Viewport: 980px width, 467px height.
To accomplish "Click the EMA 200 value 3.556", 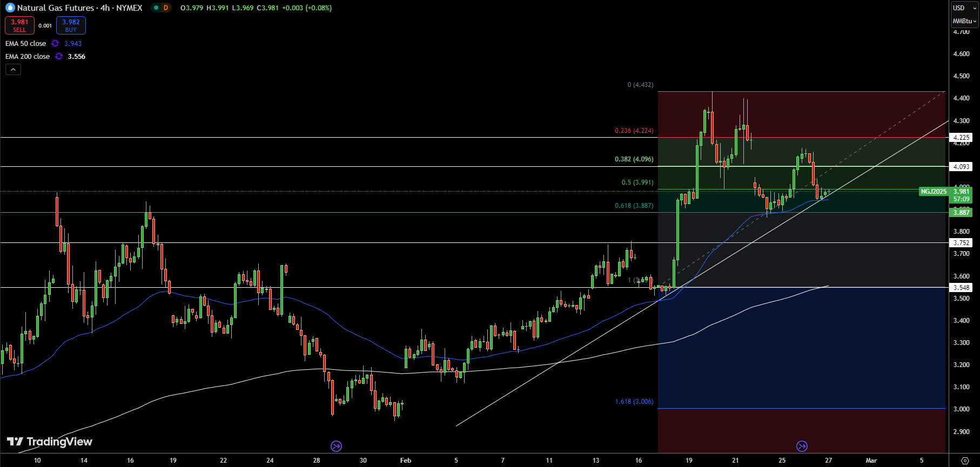I will click(76, 56).
